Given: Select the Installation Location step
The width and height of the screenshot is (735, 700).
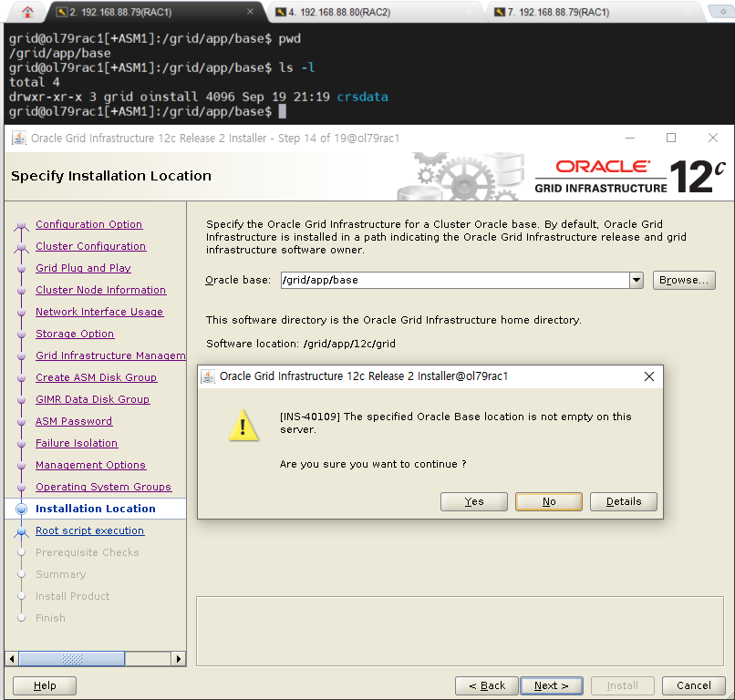Looking at the screenshot, I should (96, 509).
